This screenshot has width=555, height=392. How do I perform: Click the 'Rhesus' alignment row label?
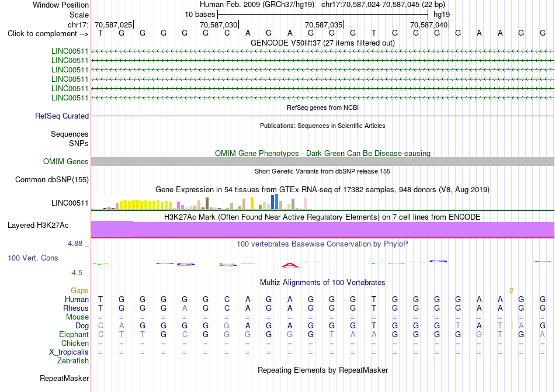[x=76, y=308]
